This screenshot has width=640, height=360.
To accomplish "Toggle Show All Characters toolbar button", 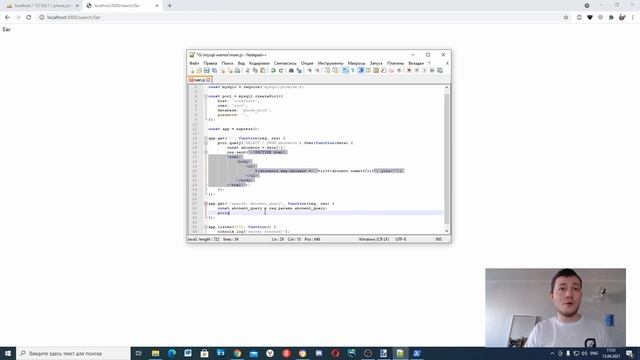I will 353,70.
